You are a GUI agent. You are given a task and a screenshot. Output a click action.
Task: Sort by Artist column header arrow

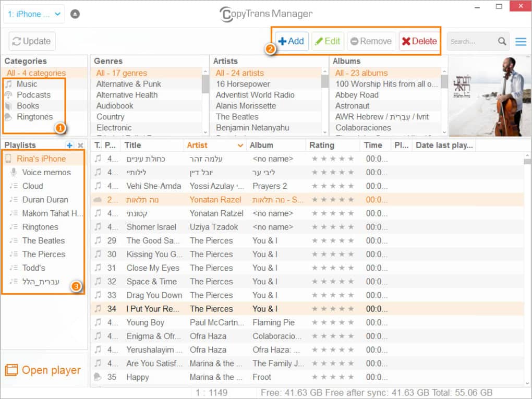(240, 146)
